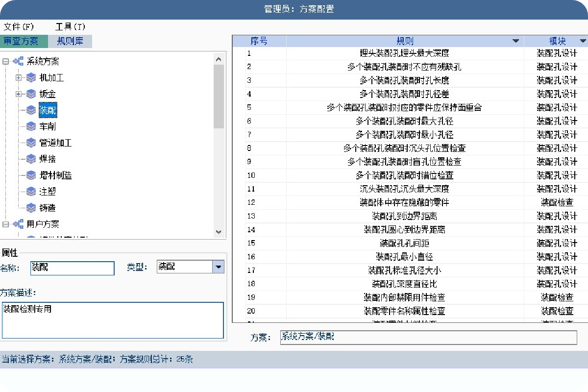The width and height of the screenshot is (588, 392).
Task: Open the 模块 column filter arrow
Action: (x=583, y=41)
